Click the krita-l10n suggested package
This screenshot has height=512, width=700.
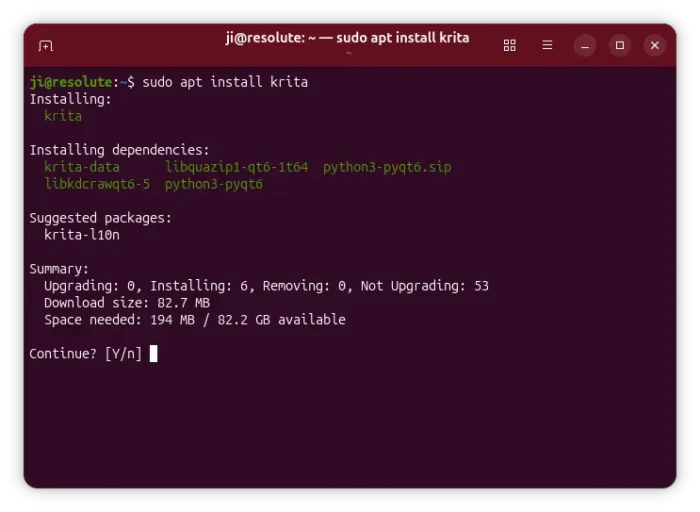click(x=82, y=235)
